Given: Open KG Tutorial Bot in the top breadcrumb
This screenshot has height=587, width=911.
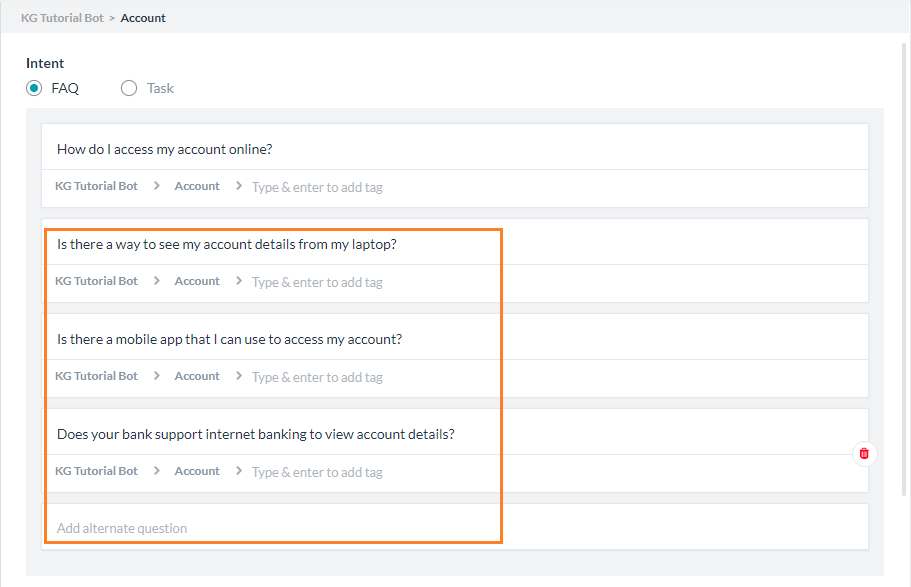Looking at the screenshot, I should point(62,18).
